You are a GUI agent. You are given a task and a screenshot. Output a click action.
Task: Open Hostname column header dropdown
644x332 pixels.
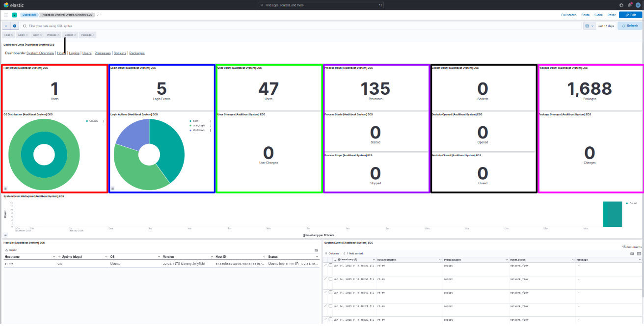pyautogui.click(x=54, y=257)
